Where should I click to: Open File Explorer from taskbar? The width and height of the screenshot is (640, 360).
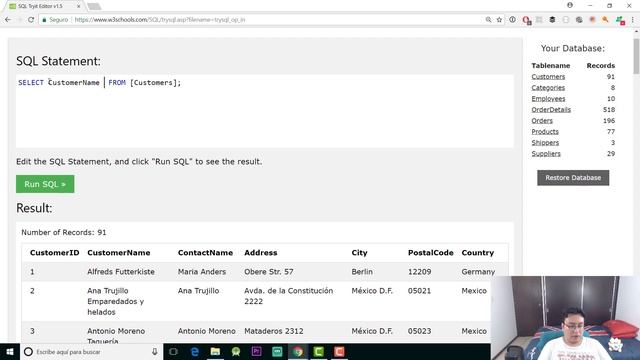[x=215, y=351]
